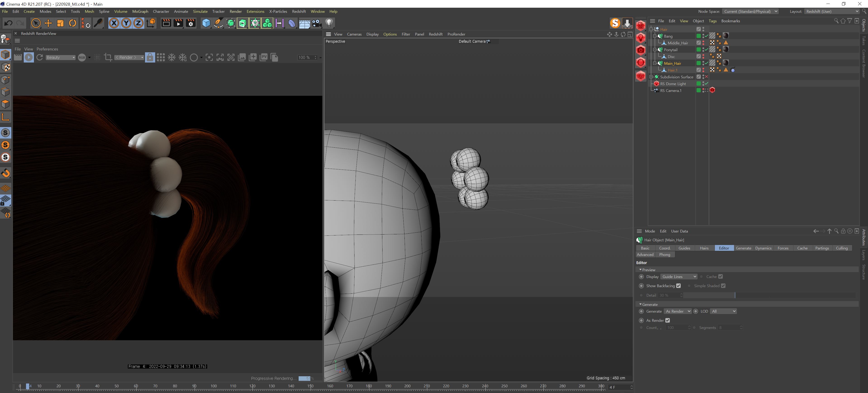The width and height of the screenshot is (868, 393).
Task: Toggle Y axis lock
Action: [x=126, y=23]
